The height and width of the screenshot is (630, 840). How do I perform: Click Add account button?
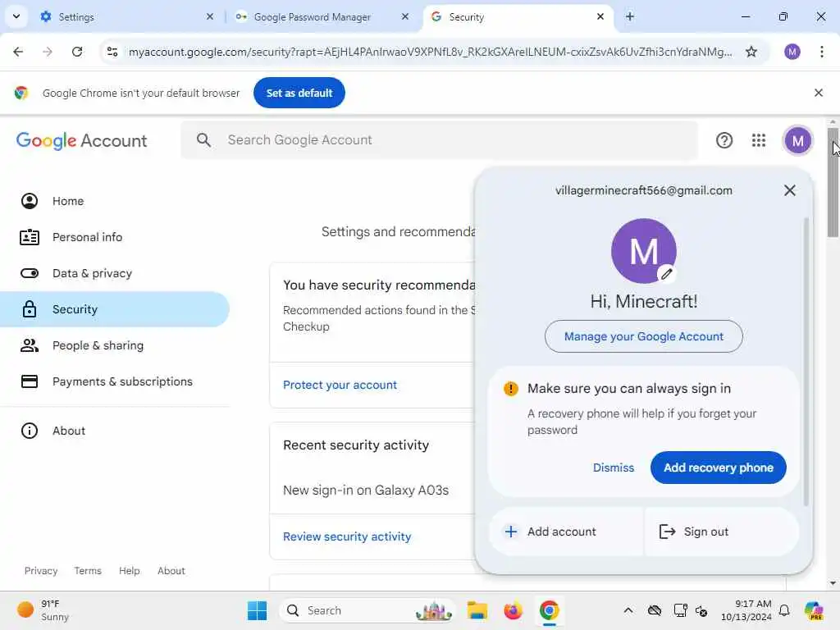565,532
